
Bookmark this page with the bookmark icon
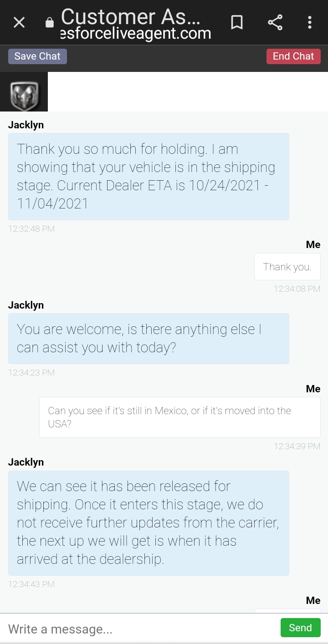click(236, 22)
